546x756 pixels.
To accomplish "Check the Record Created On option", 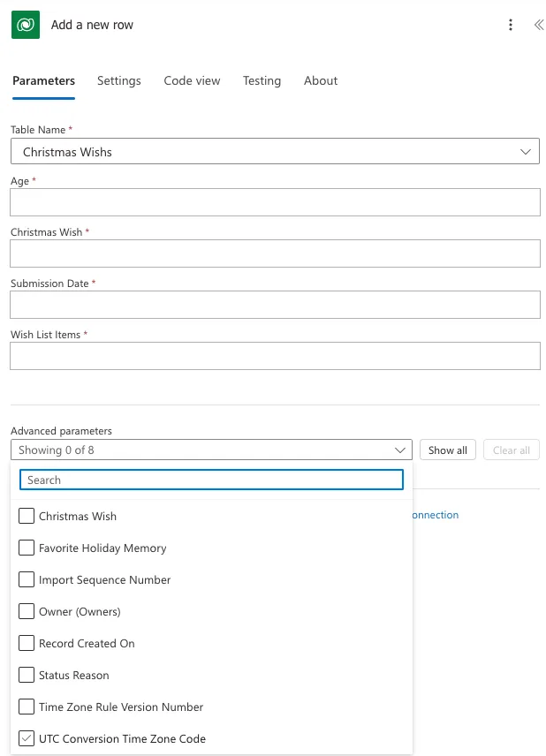I will pyautogui.click(x=27, y=643).
